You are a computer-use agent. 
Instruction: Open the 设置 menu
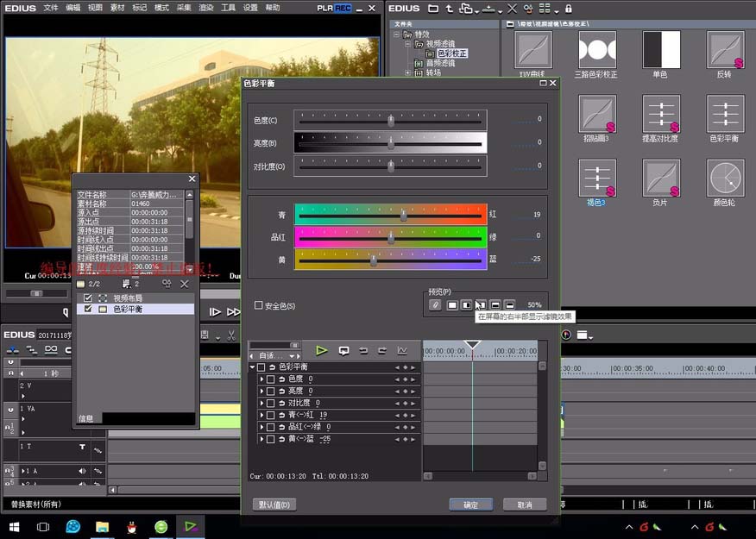click(250, 8)
